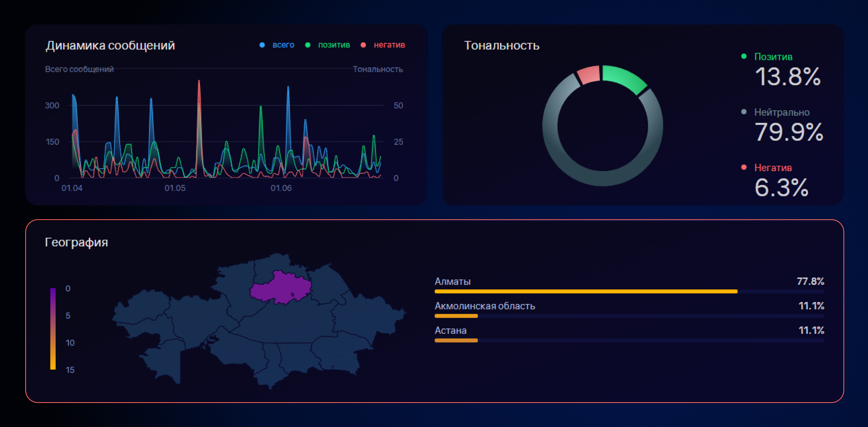Click the 01.04 date label on chart axis

click(x=72, y=188)
